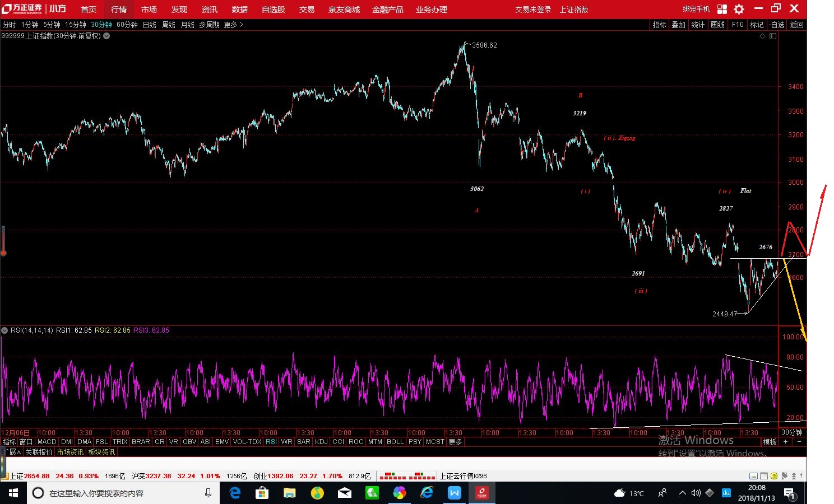The width and height of the screenshot is (834, 504).
Task: Open the 交易 trading menu
Action: [307, 10]
